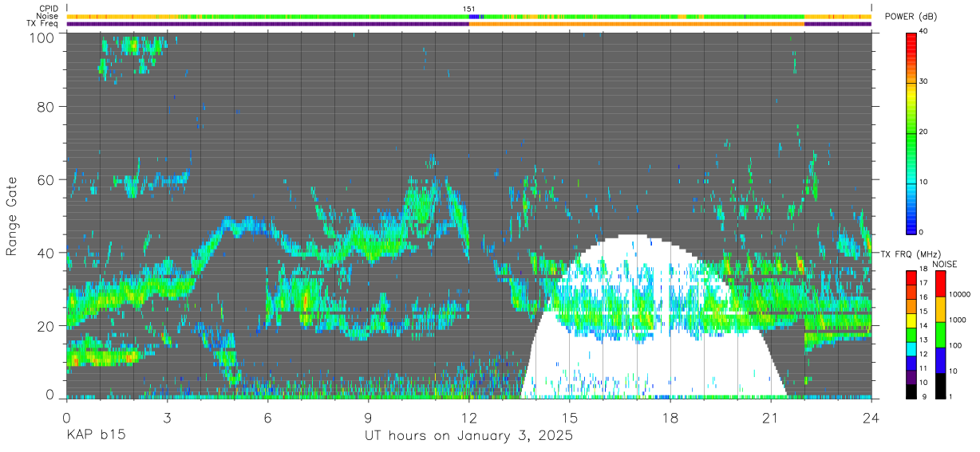Click the 6 hour tick on the time axis

point(268,417)
